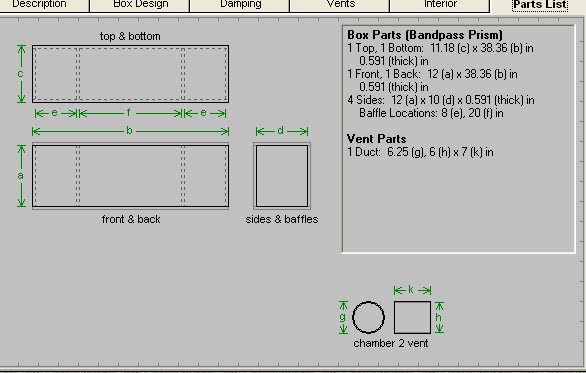Click the Baffle Locations text line

click(x=431, y=113)
